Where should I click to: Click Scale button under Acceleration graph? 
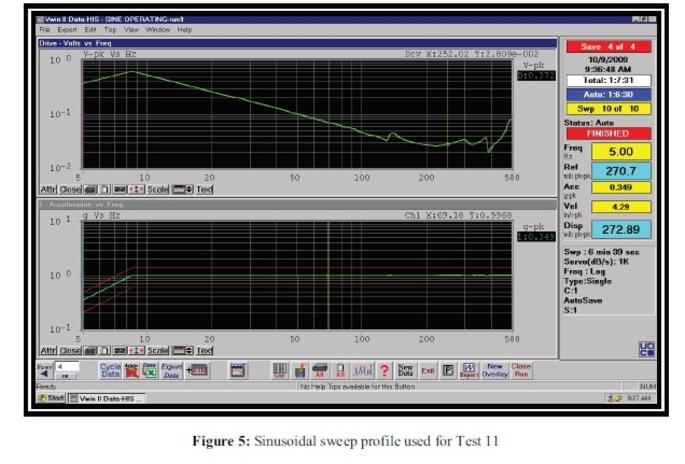click(158, 351)
